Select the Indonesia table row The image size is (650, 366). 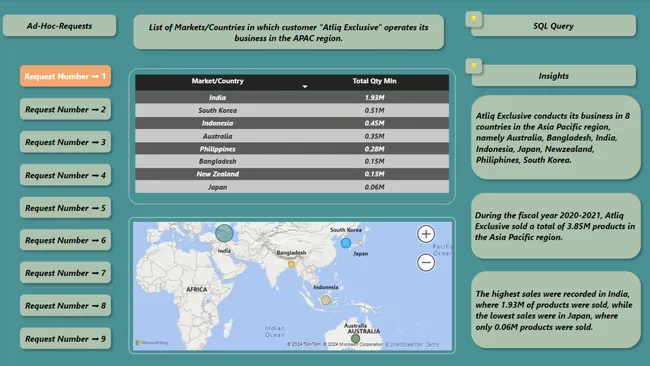292,123
